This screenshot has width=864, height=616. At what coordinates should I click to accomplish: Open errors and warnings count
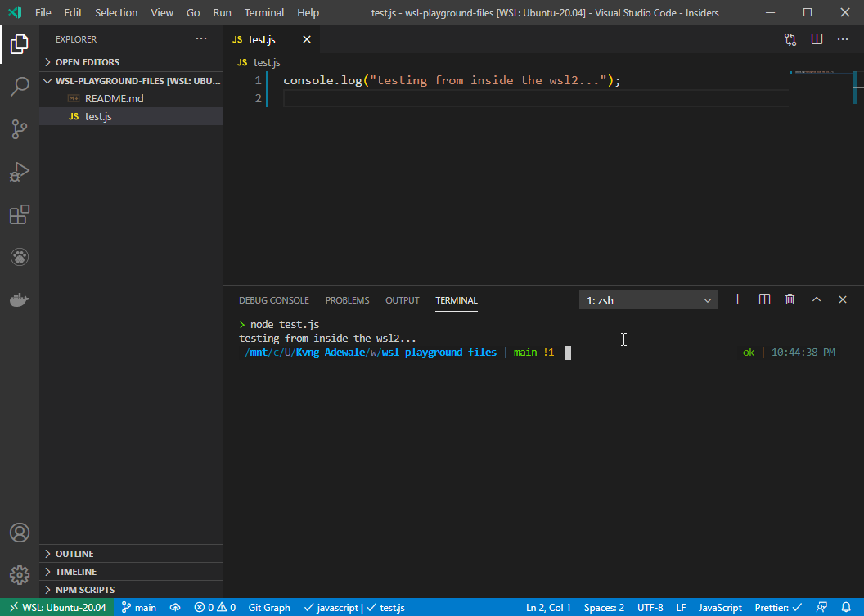click(215, 607)
